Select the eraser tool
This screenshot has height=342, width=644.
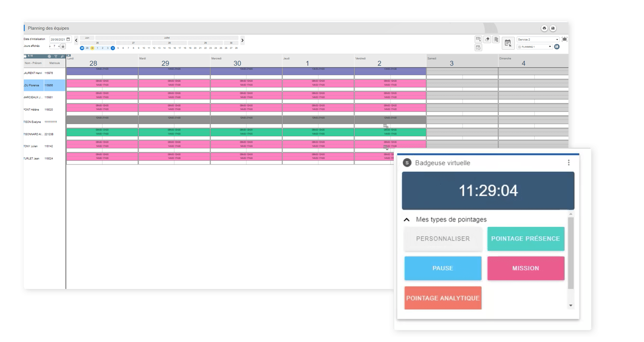(487, 39)
